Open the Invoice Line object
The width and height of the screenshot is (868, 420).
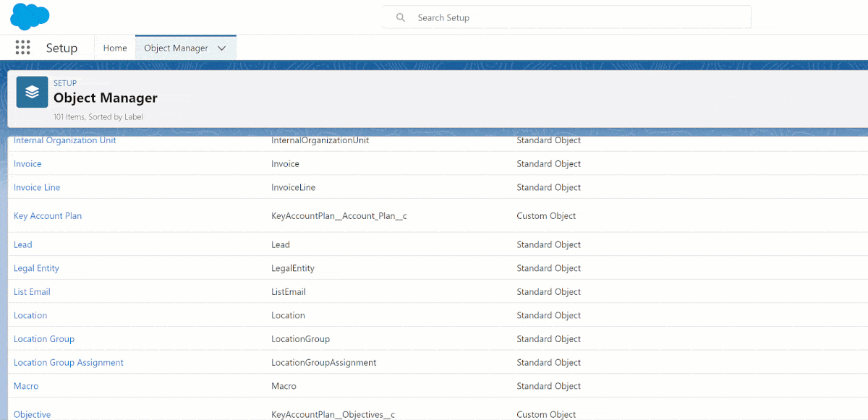point(37,187)
